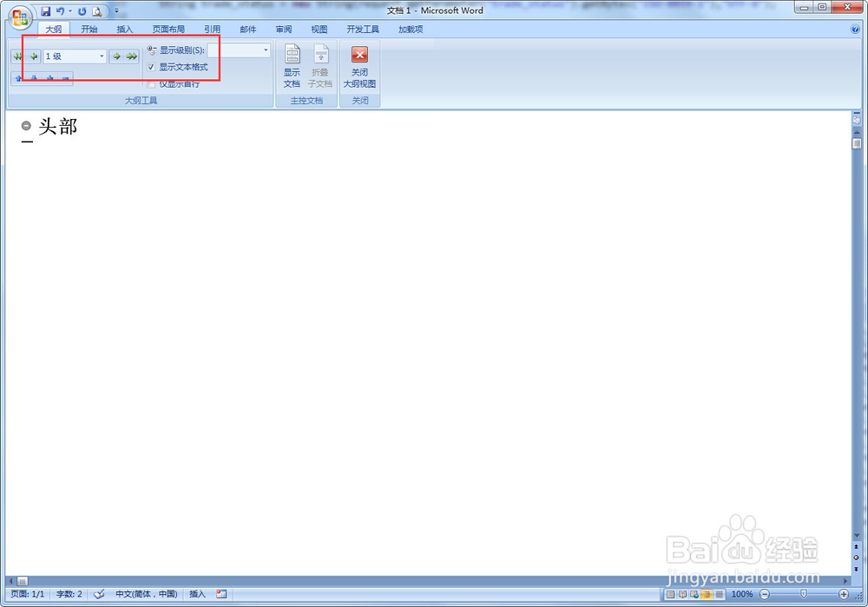Click the 折叠子文档 (Collapse Subdocuments) icon

(320, 61)
